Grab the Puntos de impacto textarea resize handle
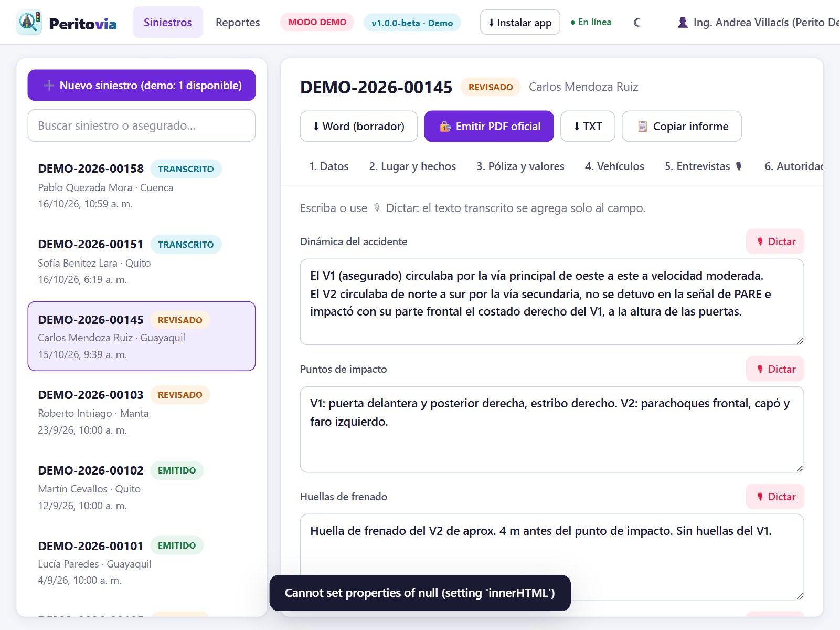The width and height of the screenshot is (840, 630). 800,468
